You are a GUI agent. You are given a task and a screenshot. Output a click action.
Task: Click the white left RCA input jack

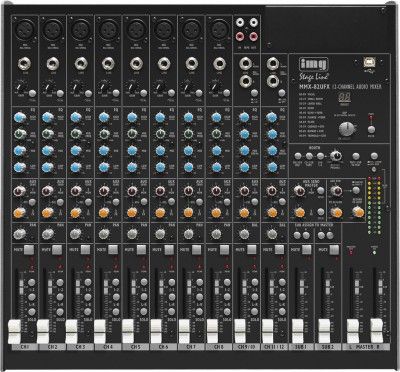pyautogui.click(x=240, y=23)
